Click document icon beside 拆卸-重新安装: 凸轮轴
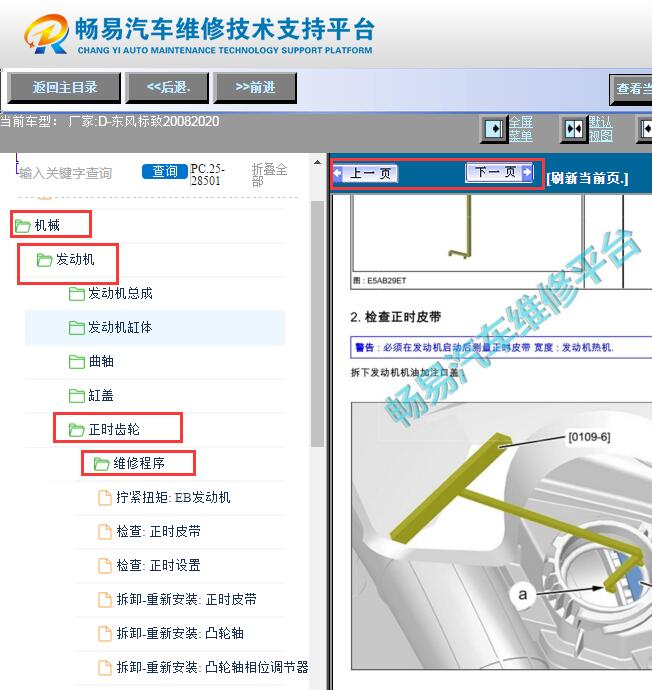Viewport: 652px width, 690px height. click(x=104, y=633)
